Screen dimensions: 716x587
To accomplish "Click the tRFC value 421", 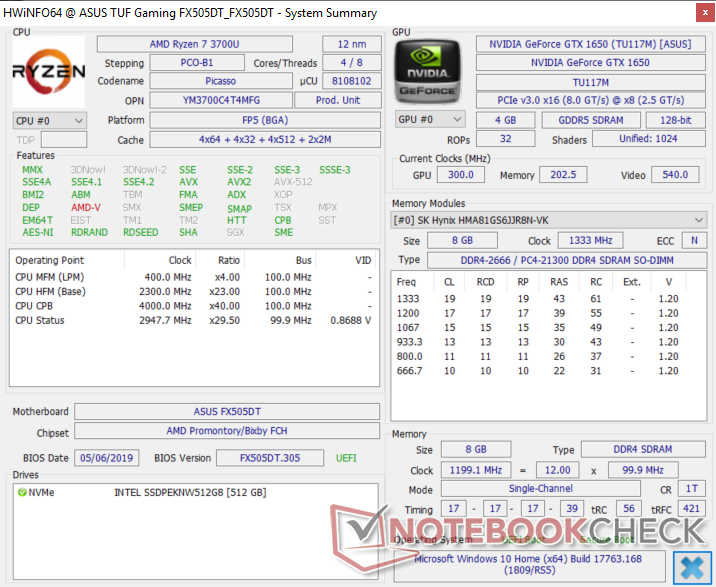I will (x=691, y=508).
